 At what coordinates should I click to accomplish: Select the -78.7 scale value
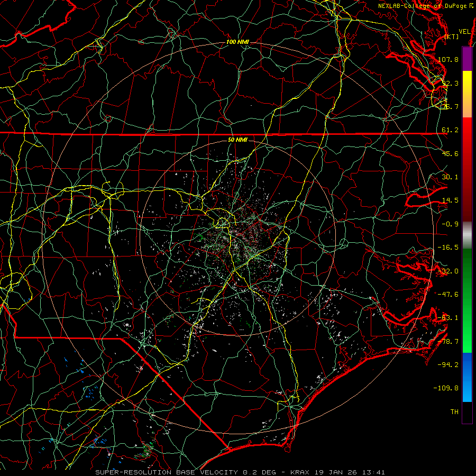tap(448, 342)
